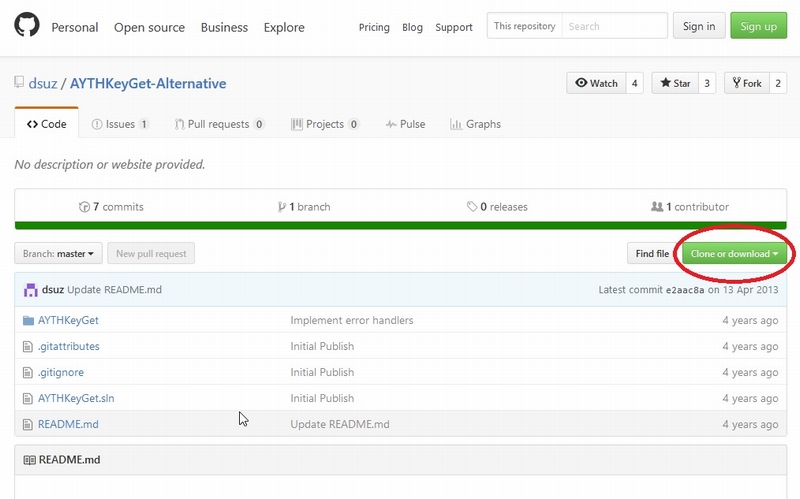Open the Pricing link
This screenshot has width=800, height=499.
(x=374, y=27)
